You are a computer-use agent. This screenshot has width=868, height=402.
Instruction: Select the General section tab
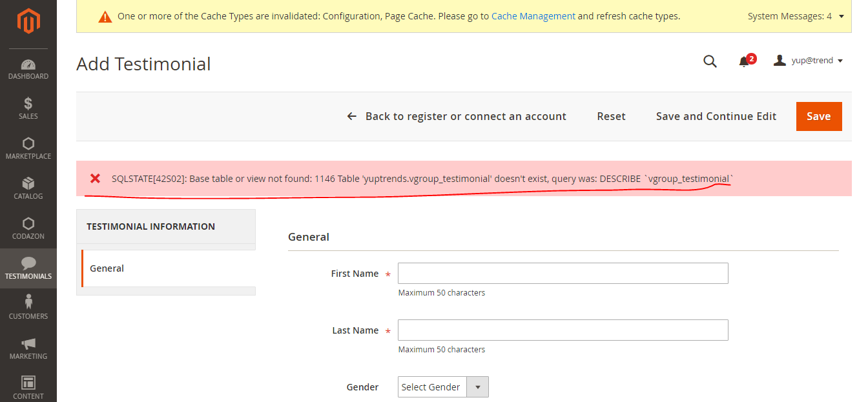point(107,268)
